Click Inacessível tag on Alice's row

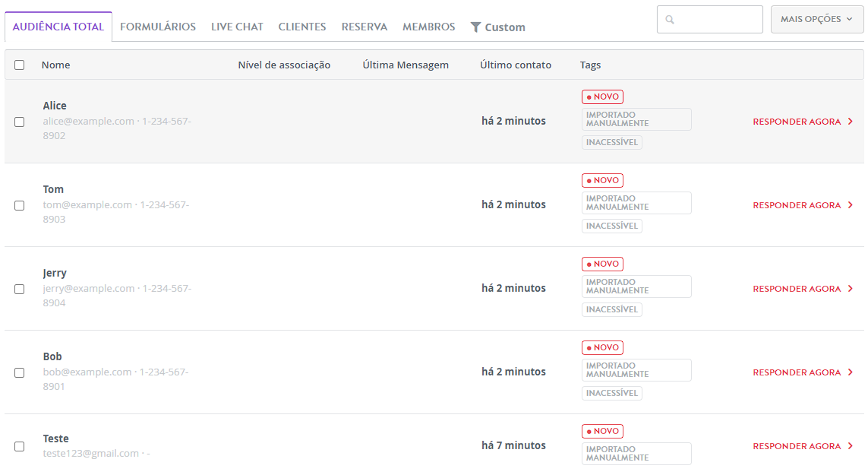tap(611, 142)
